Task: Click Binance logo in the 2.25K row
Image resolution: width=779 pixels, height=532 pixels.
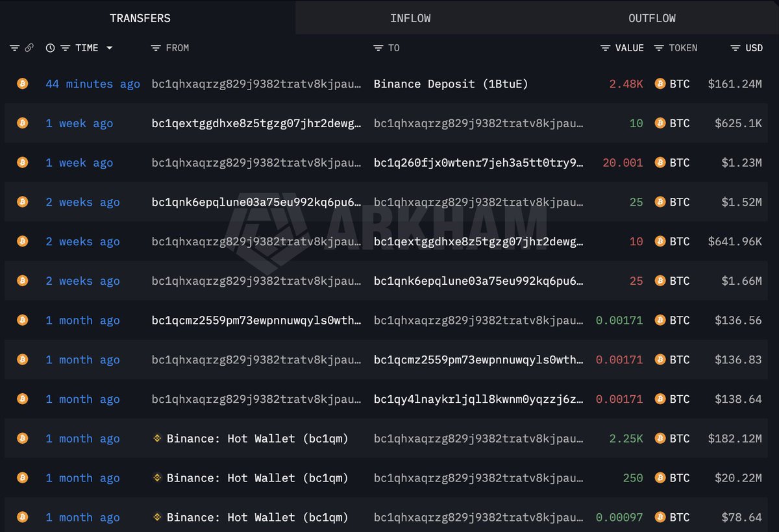Action: tap(156, 439)
